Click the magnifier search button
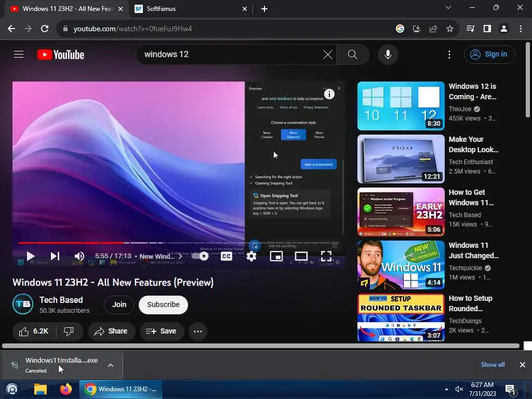 [x=353, y=54]
